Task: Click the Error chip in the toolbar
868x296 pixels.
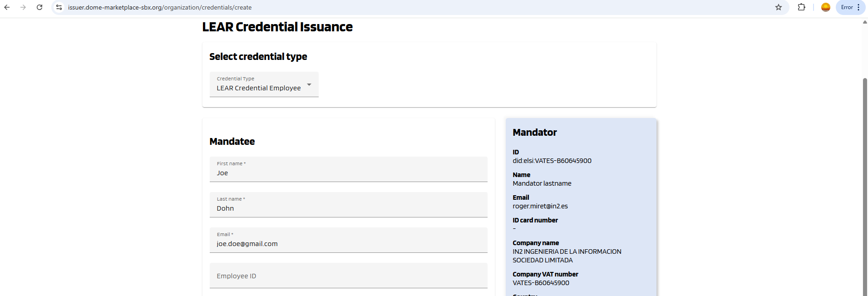Action: coord(847,7)
